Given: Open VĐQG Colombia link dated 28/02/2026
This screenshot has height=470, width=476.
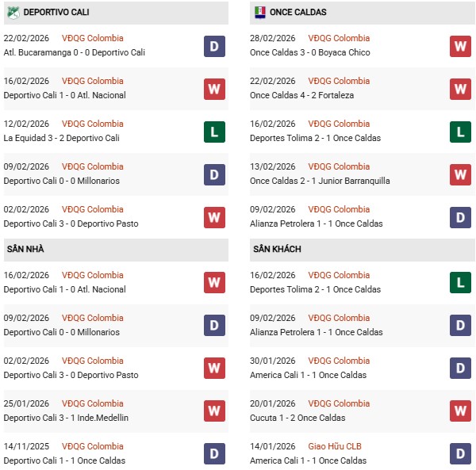Looking at the screenshot, I should pos(339,38).
